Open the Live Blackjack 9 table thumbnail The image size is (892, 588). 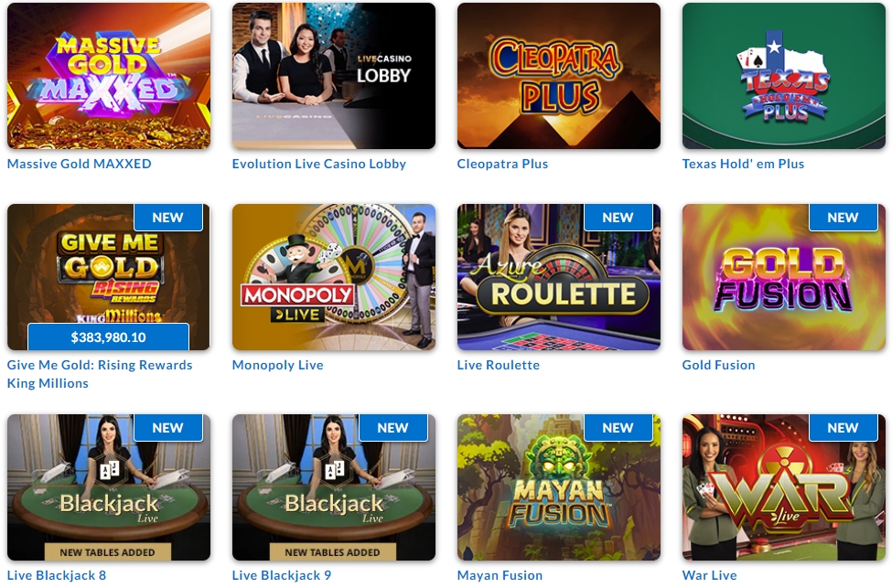pyautogui.click(x=333, y=487)
